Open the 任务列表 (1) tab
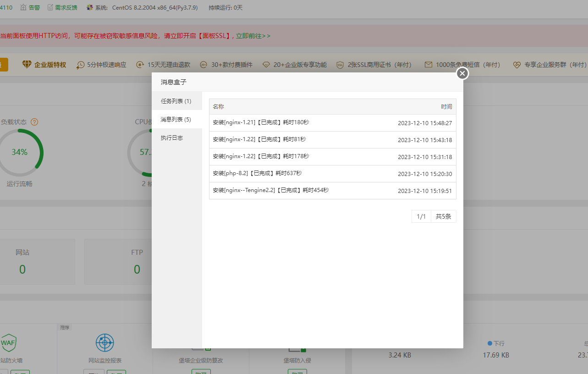 177,101
